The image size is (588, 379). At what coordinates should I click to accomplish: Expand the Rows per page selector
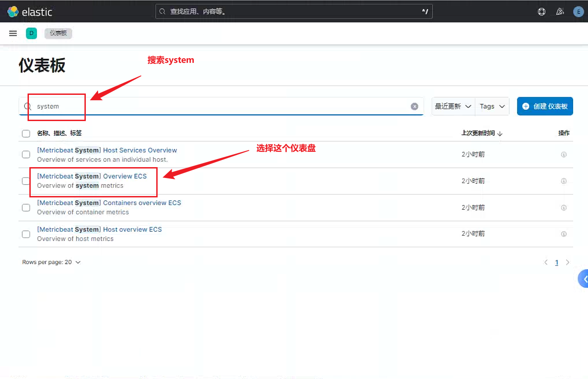tap(51, 262)
